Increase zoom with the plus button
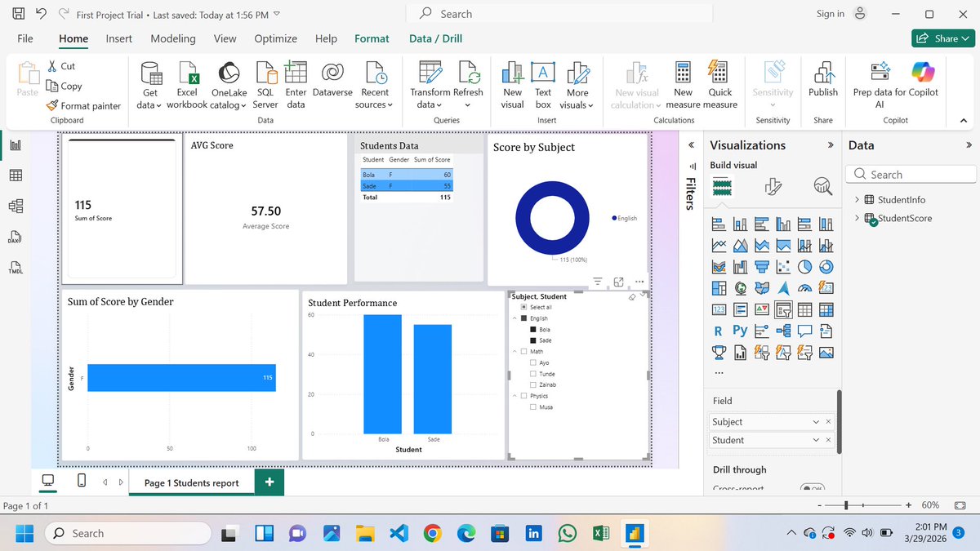 (907, 505)
